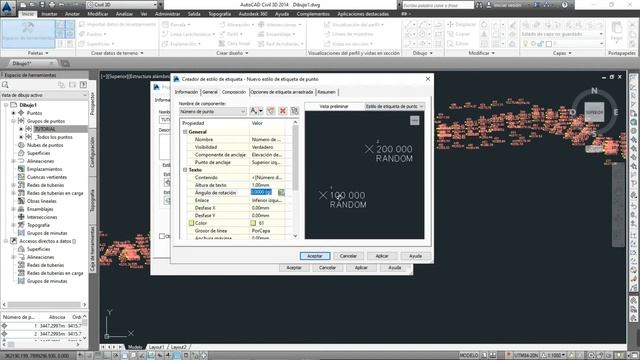Select the Puntos node icon
This screenshot has height=360, width=640.
[x=21, y=113]
